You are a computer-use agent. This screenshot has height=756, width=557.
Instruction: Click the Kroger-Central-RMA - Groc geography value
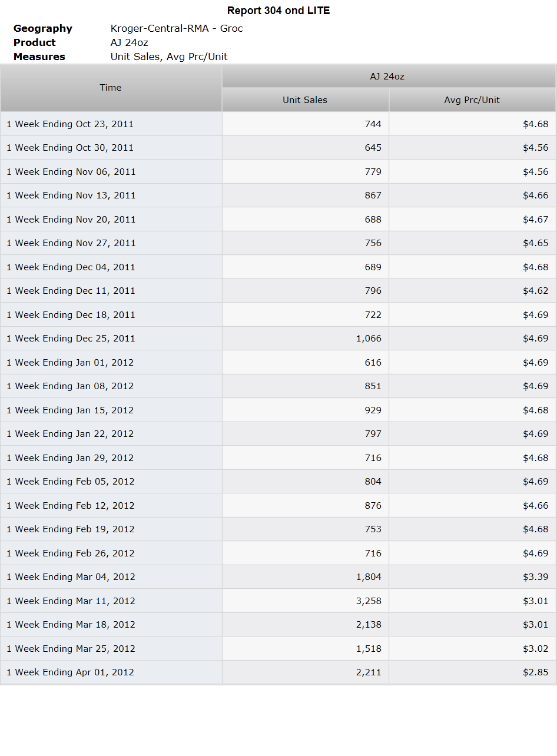177,28
